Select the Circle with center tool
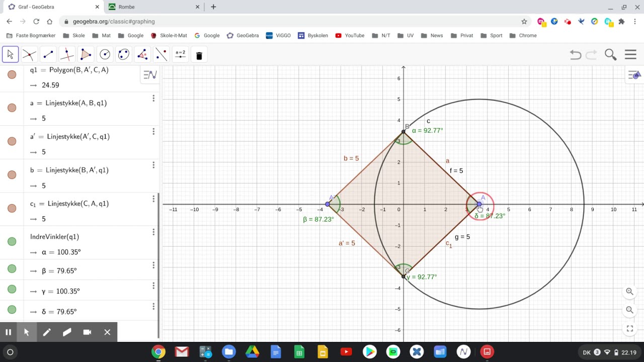The width and height of the screenshot is (644, 362). pyautogui.click(x=105, y=55)
